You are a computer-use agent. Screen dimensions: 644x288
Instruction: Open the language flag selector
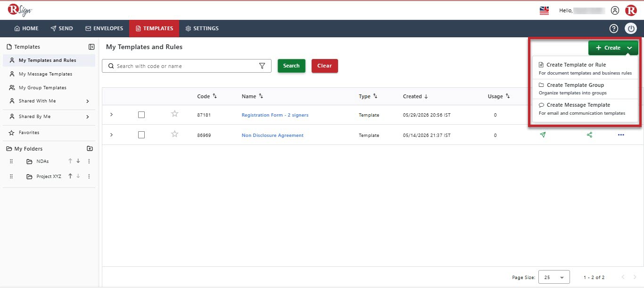pyautogui.click(x=544, y=10)
